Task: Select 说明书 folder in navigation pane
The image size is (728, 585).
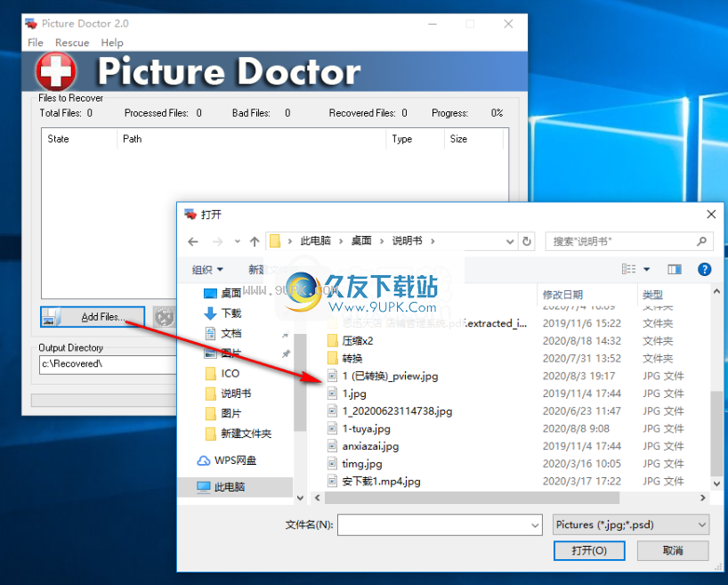Action: [x=235, y=394]
